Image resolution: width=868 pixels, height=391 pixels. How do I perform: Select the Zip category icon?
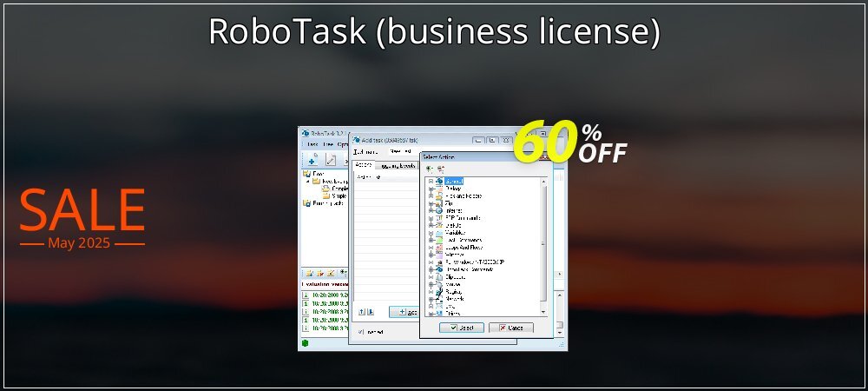(x=439, y=203)
